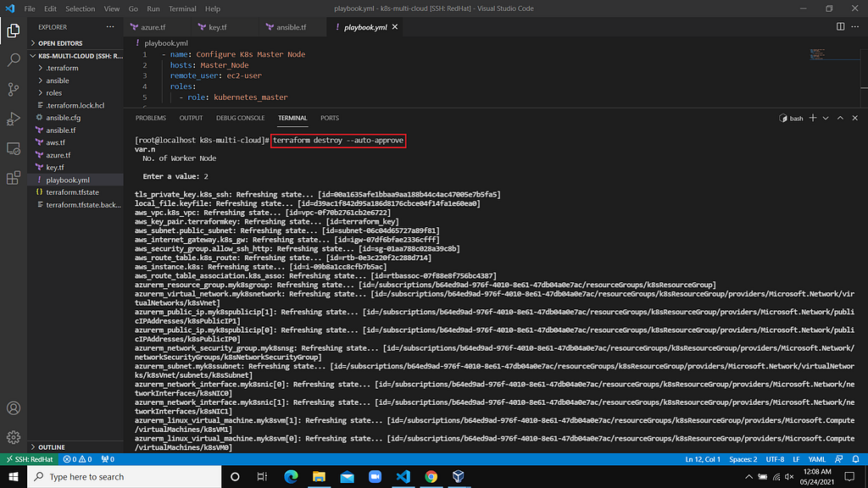Switch to Debug Console tab
The height and width of the screenshot is (488, 868).
tap(240, 118)
